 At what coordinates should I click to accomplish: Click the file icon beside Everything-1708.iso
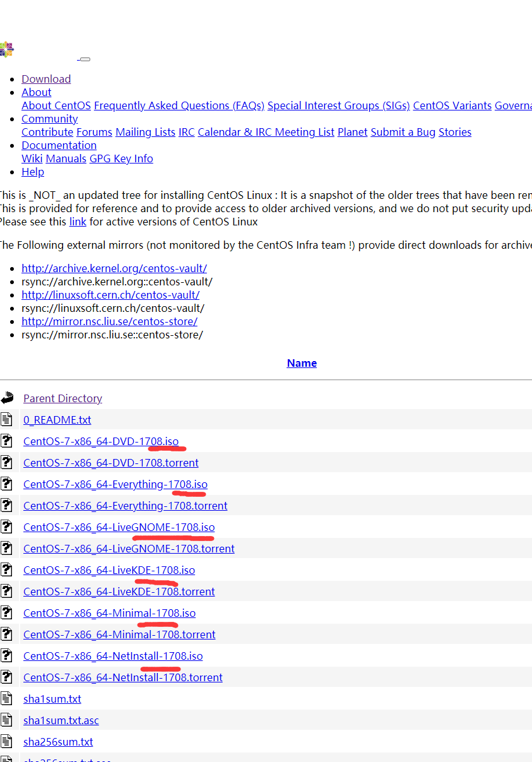[6, 484]
